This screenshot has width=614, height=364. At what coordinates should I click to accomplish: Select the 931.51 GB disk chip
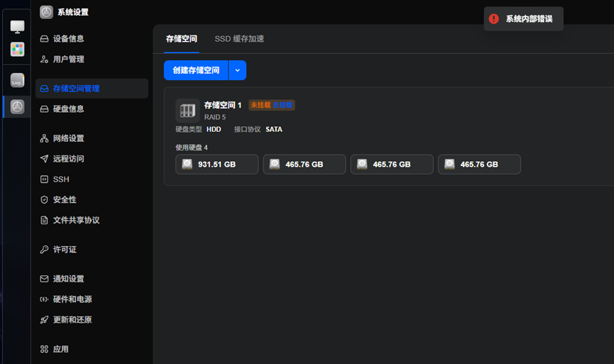point(217,165)
